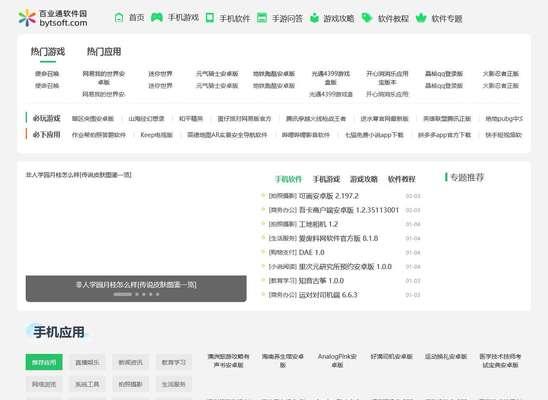Select the green 推荐应用 category button
This screenshot has height=400, width=548.
click(x=44, y=362)
